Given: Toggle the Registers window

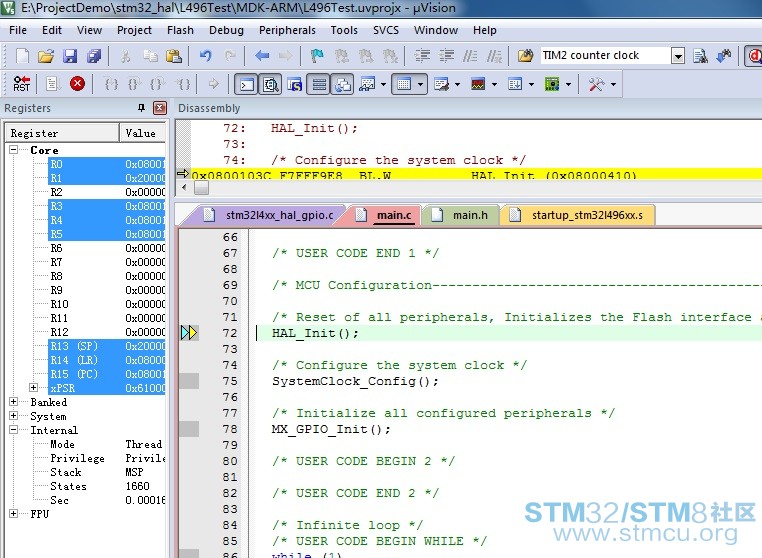Looking at the screenshot, I should tap(318, 85).
